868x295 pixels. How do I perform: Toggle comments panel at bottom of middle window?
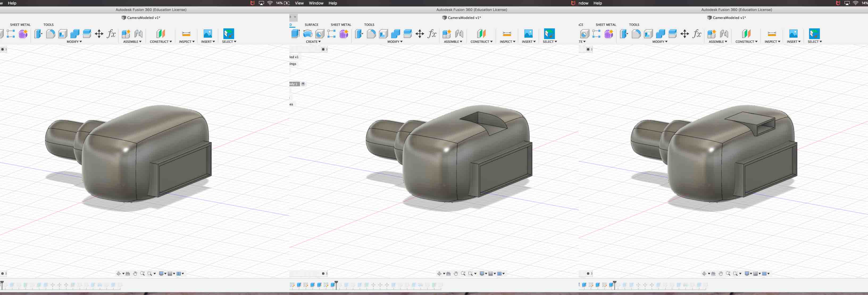[x=323, y=273]
